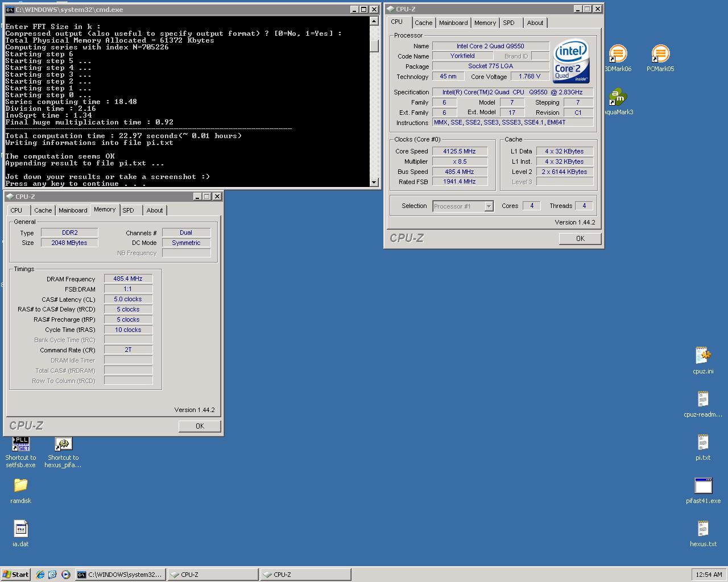Click the DC Mode Symmetric field
The image size is (728, 582).
pyautogui.click(x=186, y=243)
